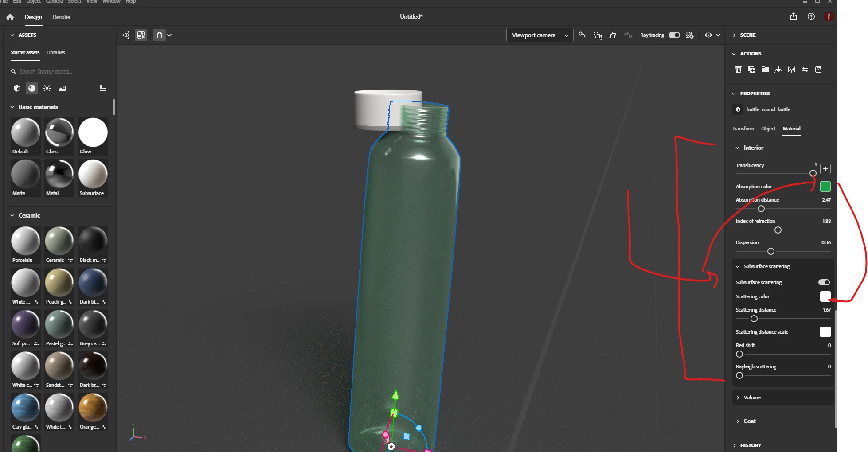
Task: Expand the SCENE panel
Action: (x=734, y=35)
